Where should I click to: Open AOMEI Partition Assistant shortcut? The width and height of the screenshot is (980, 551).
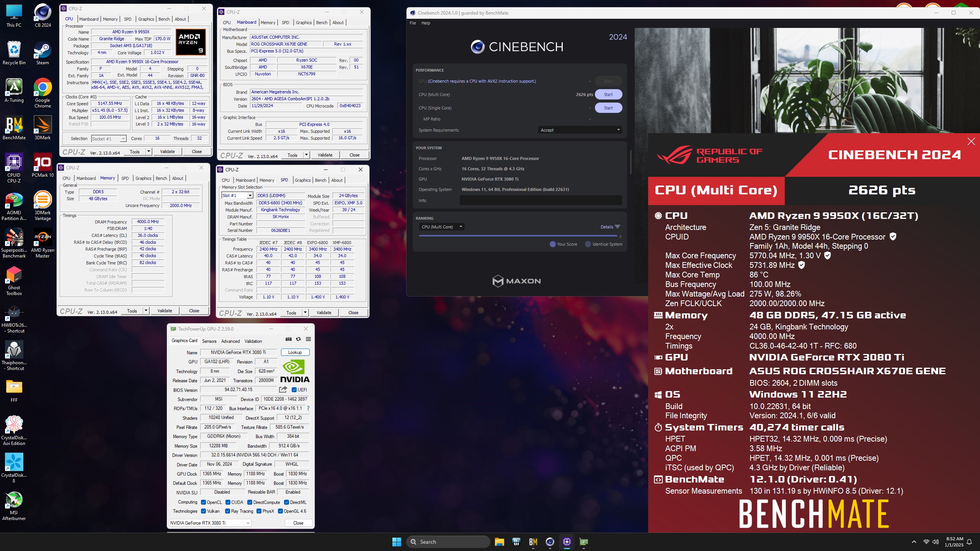pos(14,206)
